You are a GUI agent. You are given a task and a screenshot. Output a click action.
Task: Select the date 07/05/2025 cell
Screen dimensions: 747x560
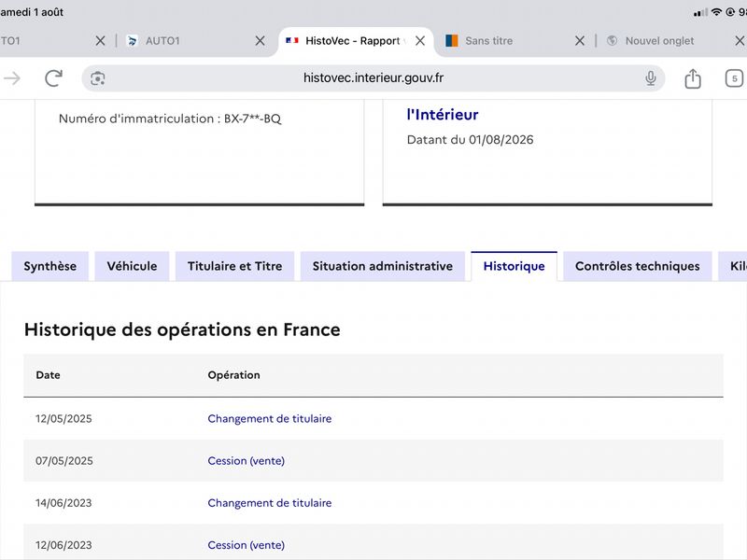pos(64,460)
